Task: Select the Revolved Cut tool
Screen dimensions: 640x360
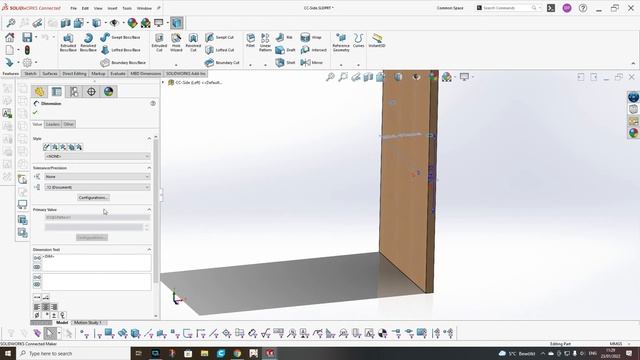Action: [193, 42]
